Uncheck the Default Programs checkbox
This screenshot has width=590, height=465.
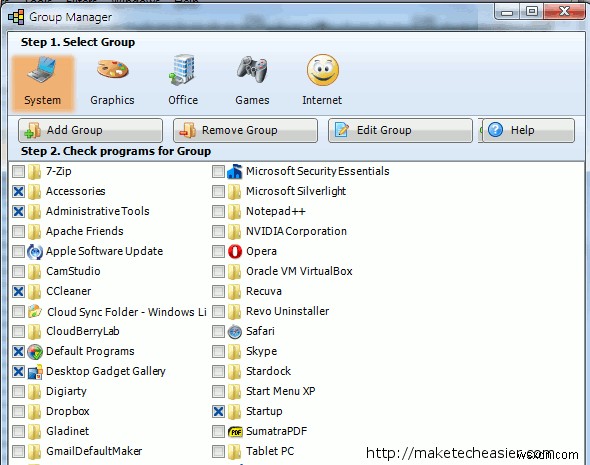(18, 352)
